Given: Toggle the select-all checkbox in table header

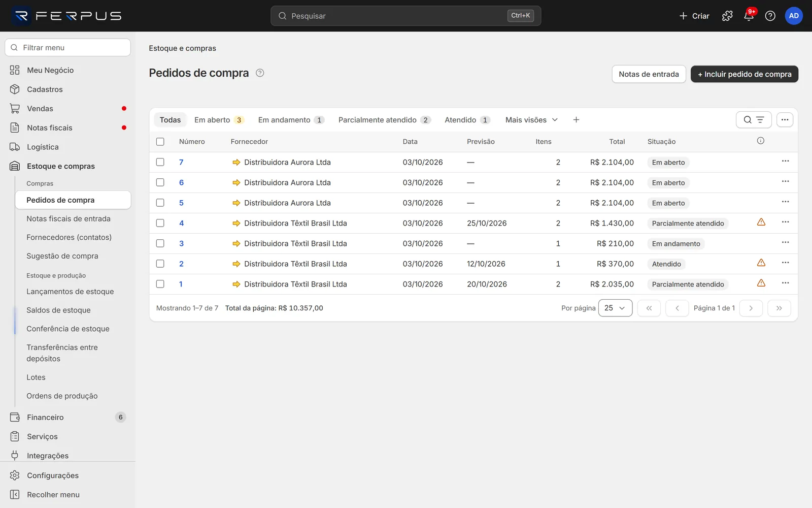Looking at the screenshot, I should (x=160, y=142).
